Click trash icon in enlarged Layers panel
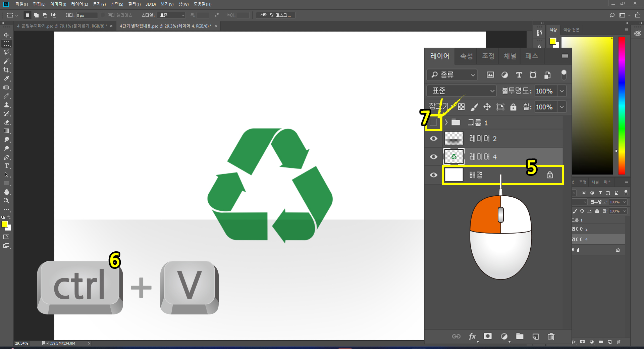 (551, 336)
